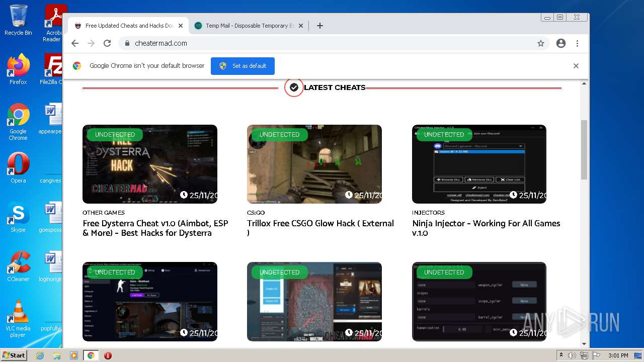Click the checkmark icon beside LATEST CHEATS
Viewport: 644px width, 362px height.
tap(294, 87)
